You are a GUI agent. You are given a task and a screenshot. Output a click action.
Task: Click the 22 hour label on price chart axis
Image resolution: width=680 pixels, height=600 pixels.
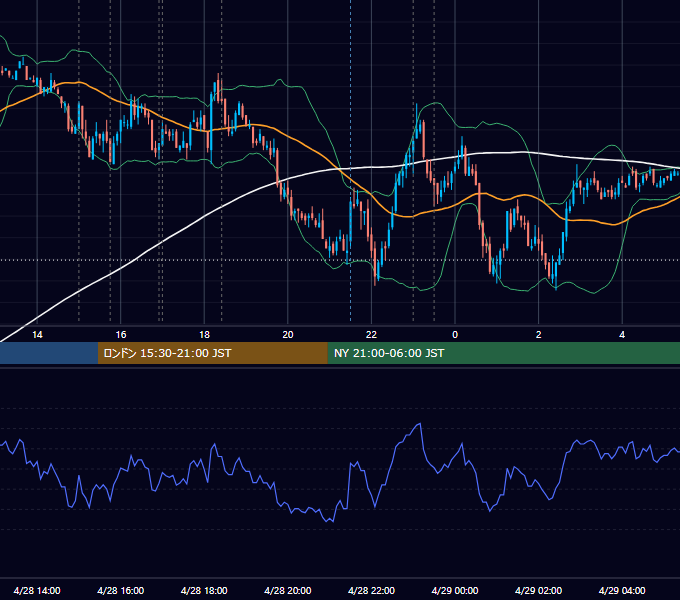point(371,334)
